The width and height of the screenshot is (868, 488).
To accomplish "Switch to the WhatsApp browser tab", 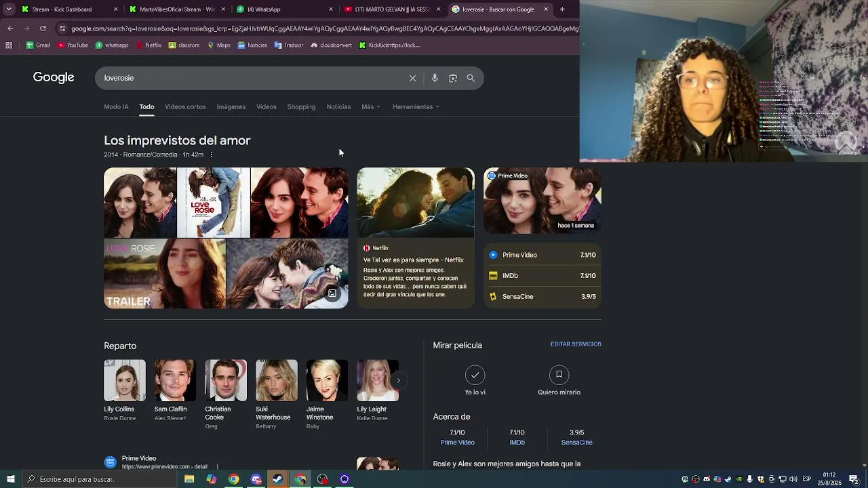I will [285, 9].
